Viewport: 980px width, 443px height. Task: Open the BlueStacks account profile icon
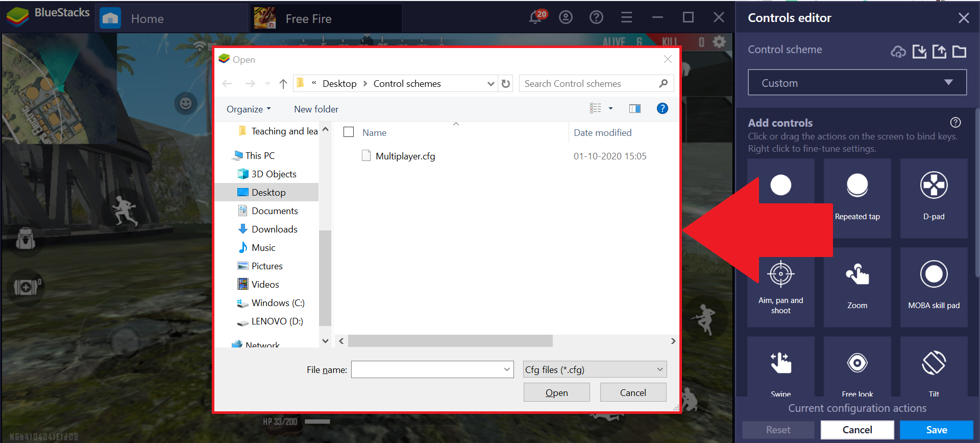pos(566,17)
